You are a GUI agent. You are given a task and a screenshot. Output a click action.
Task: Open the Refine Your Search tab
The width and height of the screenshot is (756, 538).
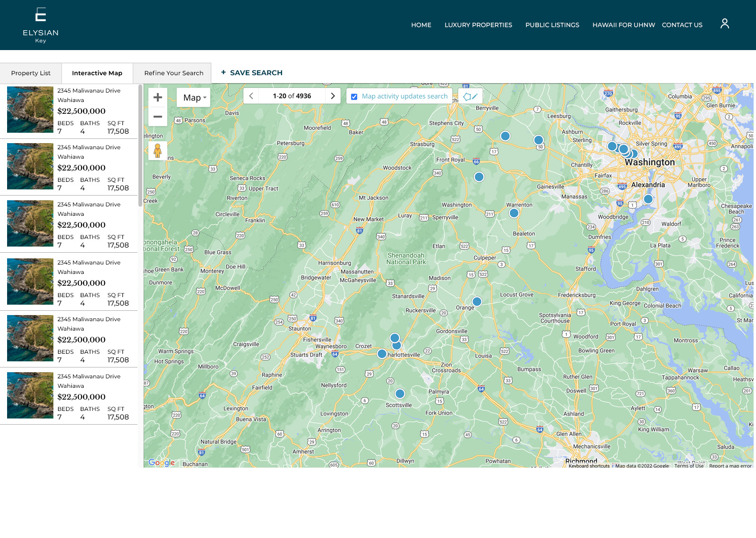tap(173, 73)
